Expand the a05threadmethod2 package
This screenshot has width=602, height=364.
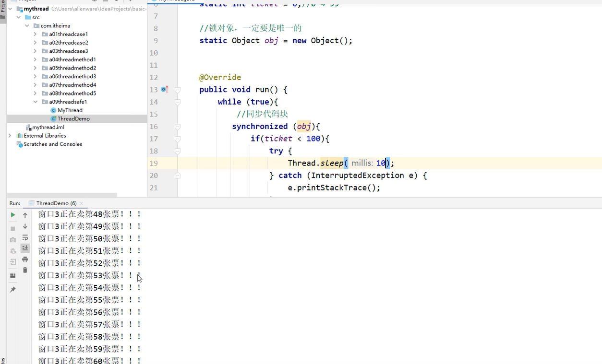coord(36,68)
